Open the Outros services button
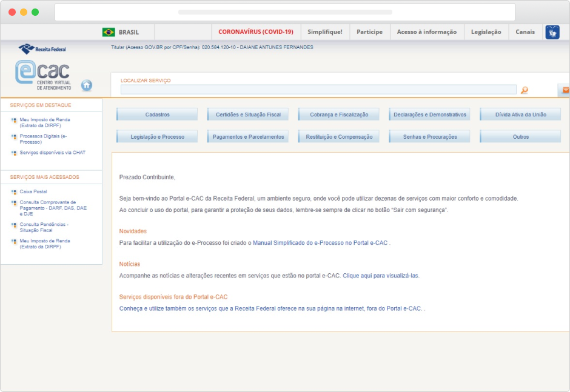This screenshot has height=392, width=570. pyautogui.click(x=520, y=136)
